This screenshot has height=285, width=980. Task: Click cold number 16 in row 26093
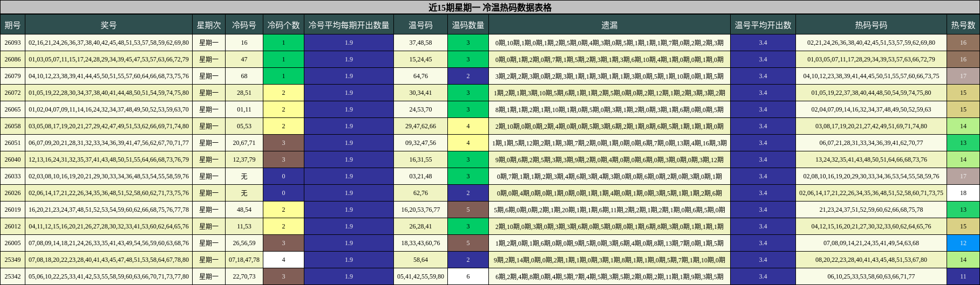244,43
